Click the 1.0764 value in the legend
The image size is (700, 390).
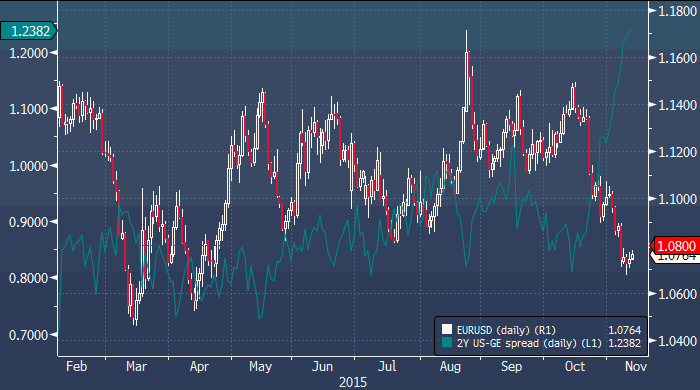pyautogui.click(x=625, y=330)
